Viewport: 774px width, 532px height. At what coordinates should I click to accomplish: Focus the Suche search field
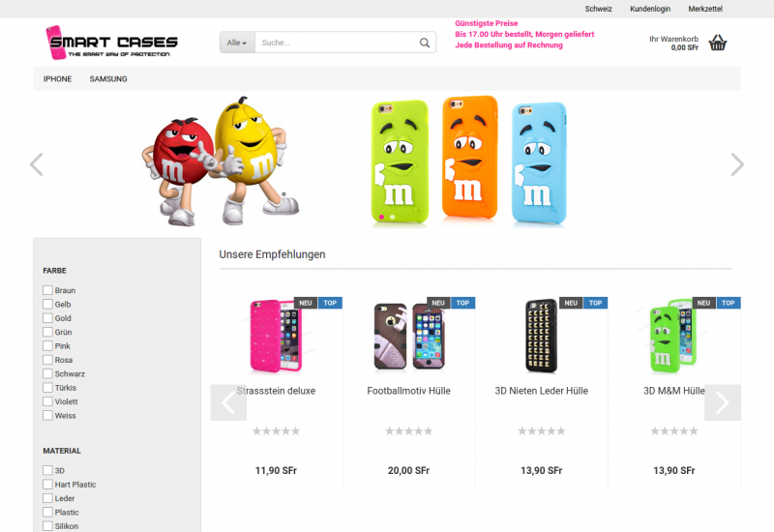pos(336,43)
